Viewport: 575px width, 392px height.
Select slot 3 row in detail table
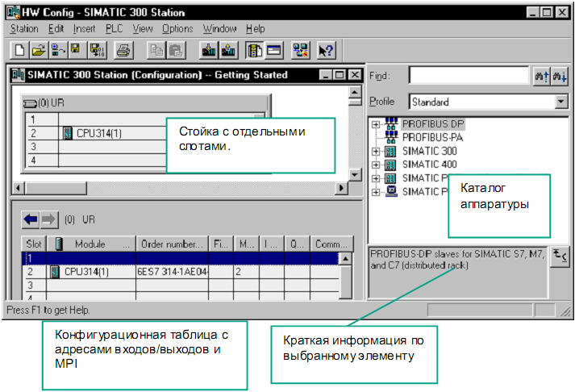click(x=180, y=285)
